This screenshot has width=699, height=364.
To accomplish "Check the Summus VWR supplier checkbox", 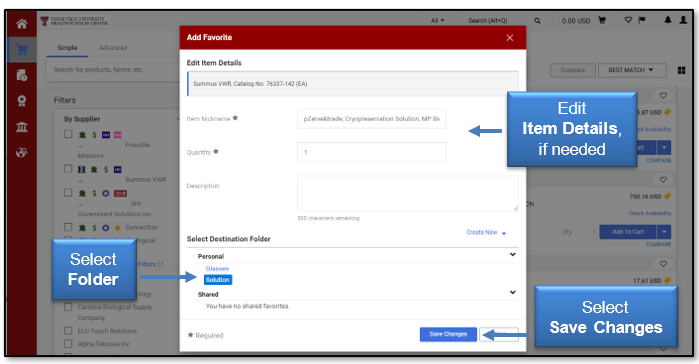I will (x=68, y=169).
